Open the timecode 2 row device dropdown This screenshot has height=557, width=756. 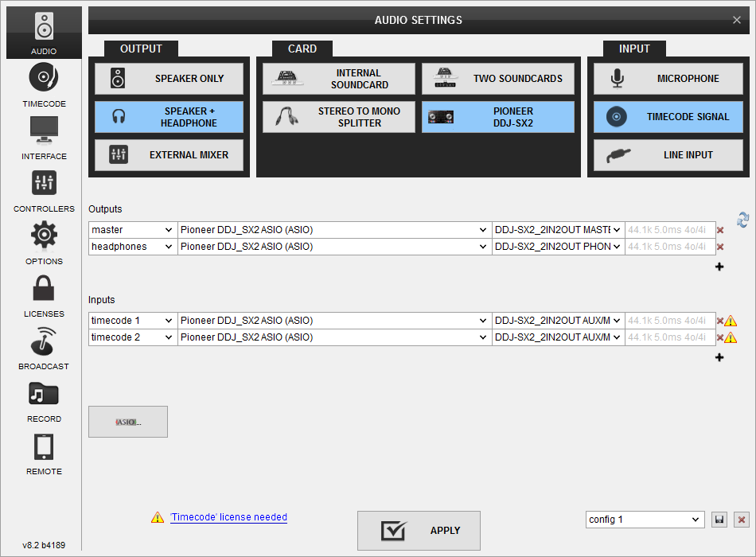coord(334,337)
